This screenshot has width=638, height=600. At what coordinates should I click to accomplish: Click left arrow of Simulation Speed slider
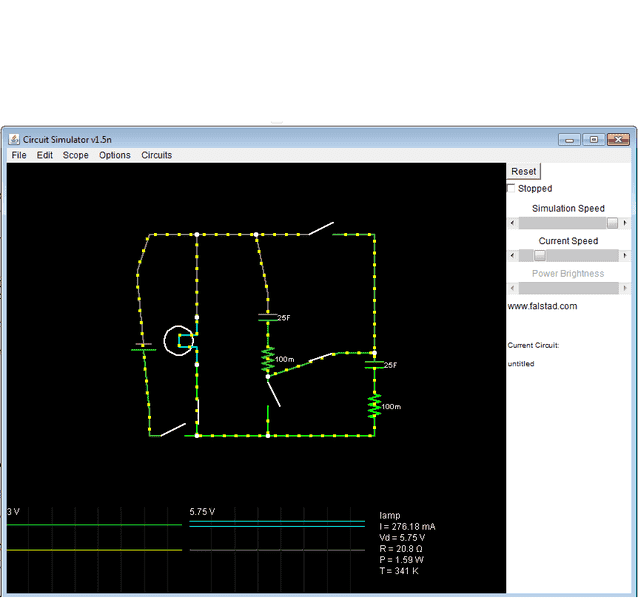pyautogui.click(x=513, y=223)
